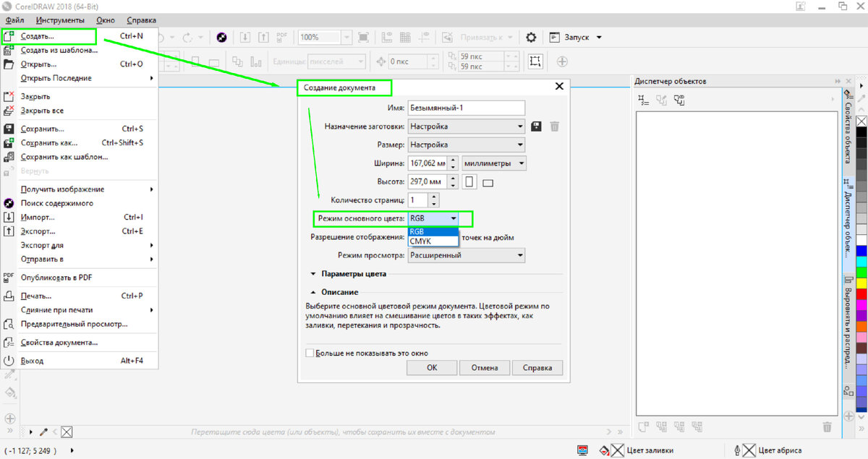The height and width of the screenshot is (459, 868).
Task: Open the Окно menu
Action: [106, 20]
